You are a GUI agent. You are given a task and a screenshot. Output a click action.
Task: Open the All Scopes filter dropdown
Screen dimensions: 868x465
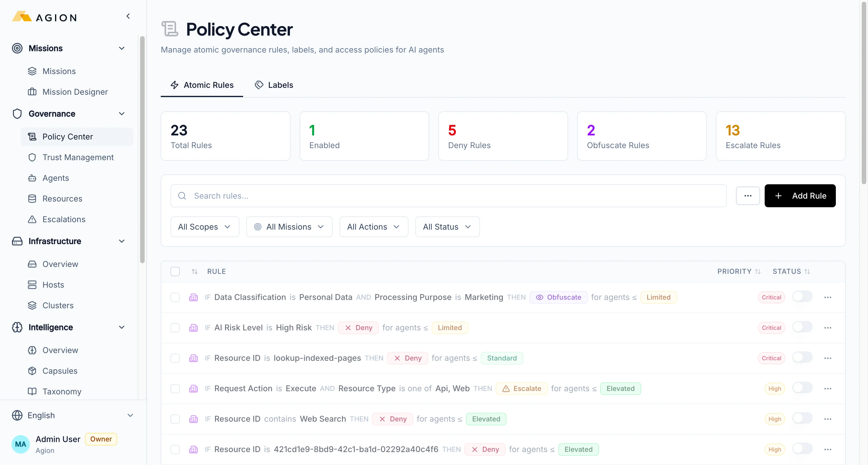tap(205, 226)
